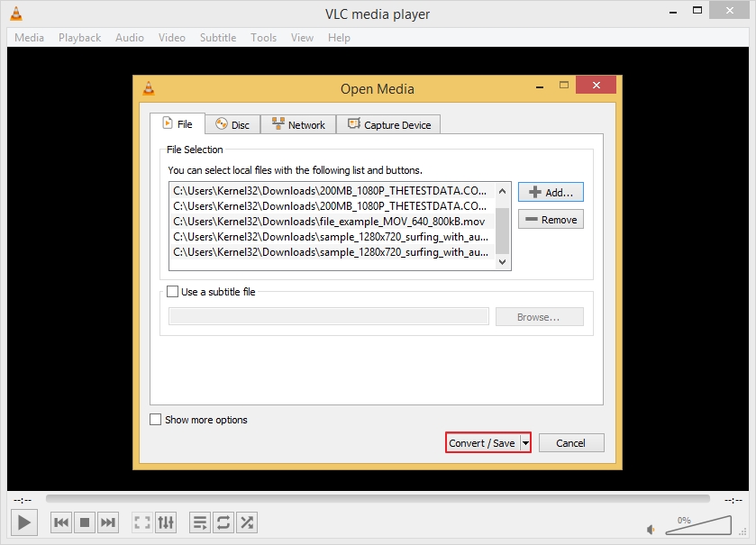The height and width of the screenshot is (545, 756).
Task: Minimize the VLC media player window
Action: tap(673, 11)
